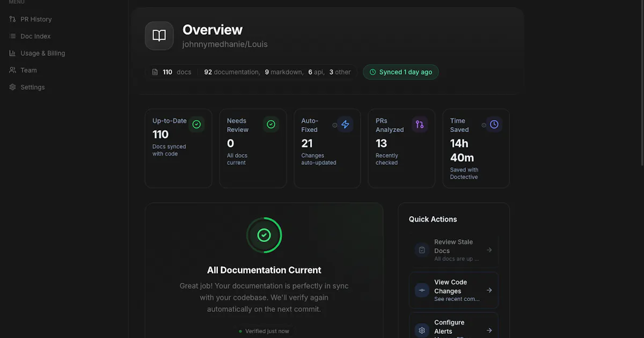The height and width of the screenshot is (338, 644).
Task: Open the Up-to-Date stats card
Action: [x=179, y=149]
